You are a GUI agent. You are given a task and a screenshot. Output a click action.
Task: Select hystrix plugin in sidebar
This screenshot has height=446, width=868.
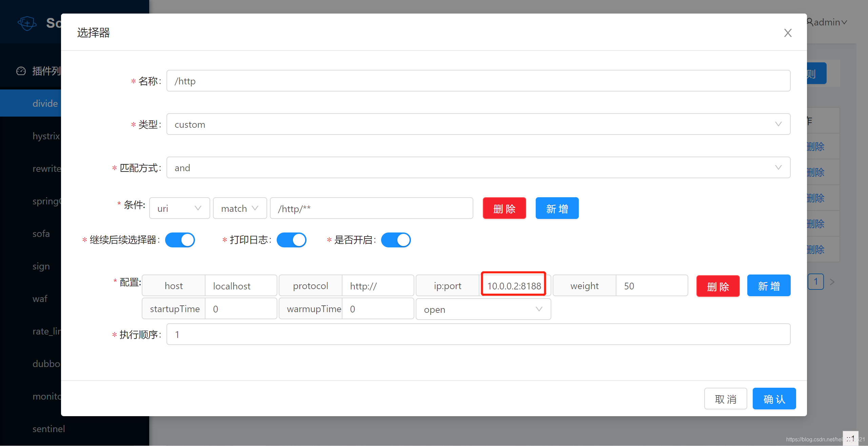46,136
